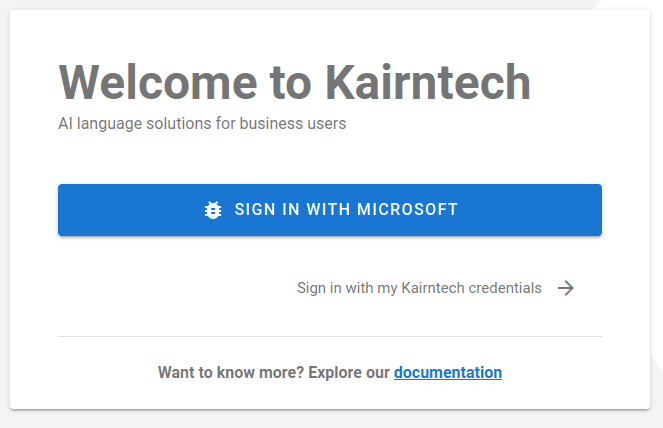Open the documentation link
Screen dimensions: 663x428
click(448, 373)
